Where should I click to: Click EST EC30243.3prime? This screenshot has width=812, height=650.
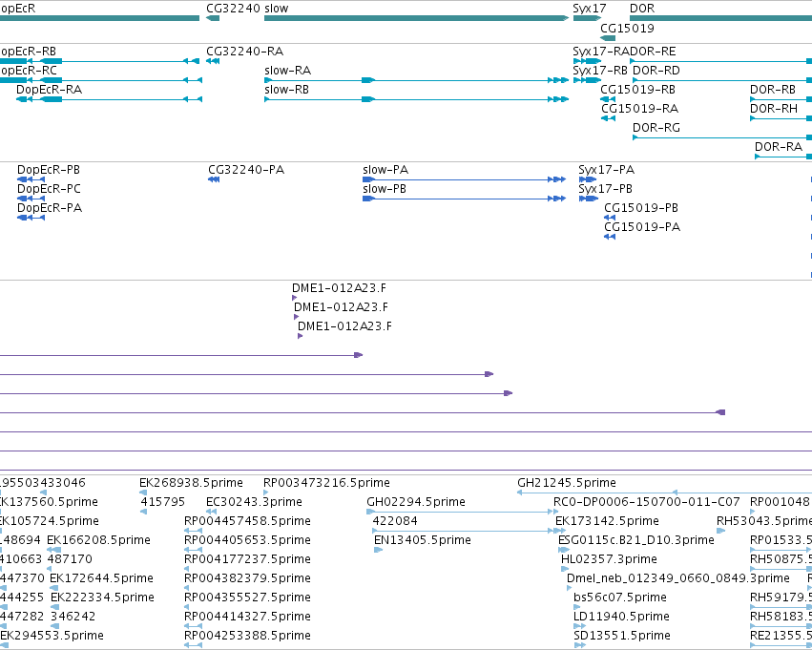coord(254,502)
